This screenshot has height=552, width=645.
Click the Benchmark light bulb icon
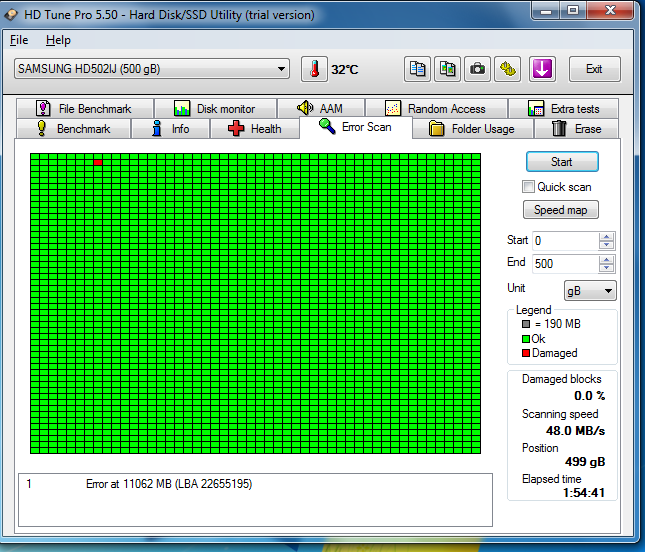(42, 128)
